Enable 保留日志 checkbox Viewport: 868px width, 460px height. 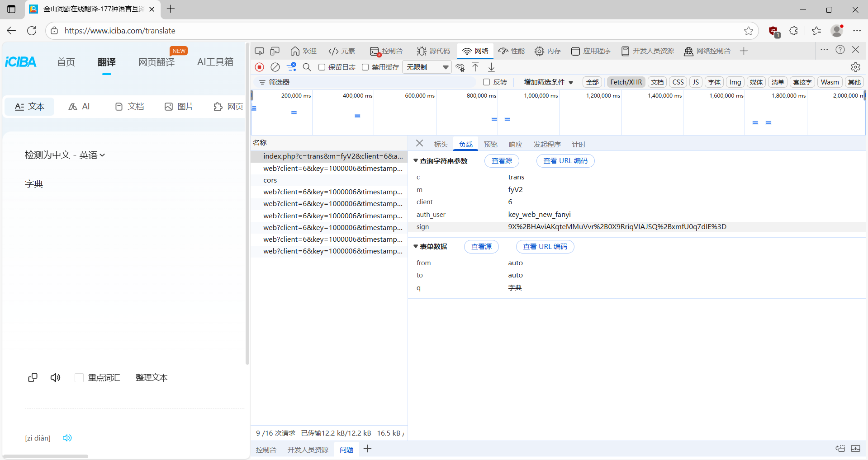coord(322,67)
